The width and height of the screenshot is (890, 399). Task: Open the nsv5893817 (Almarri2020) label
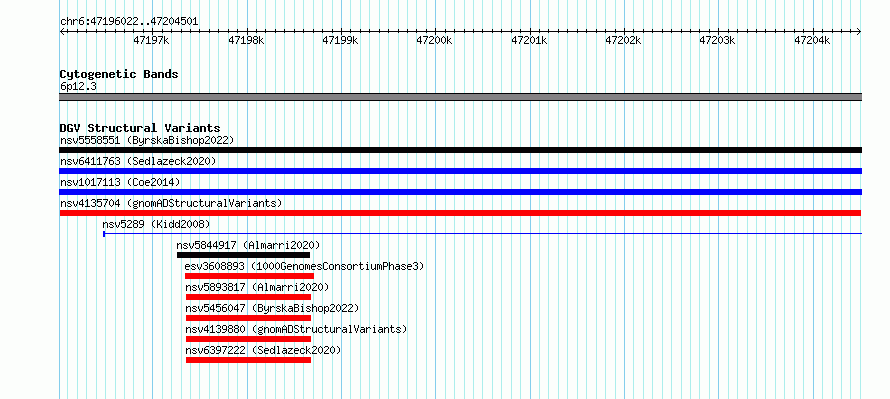(257, 287)
